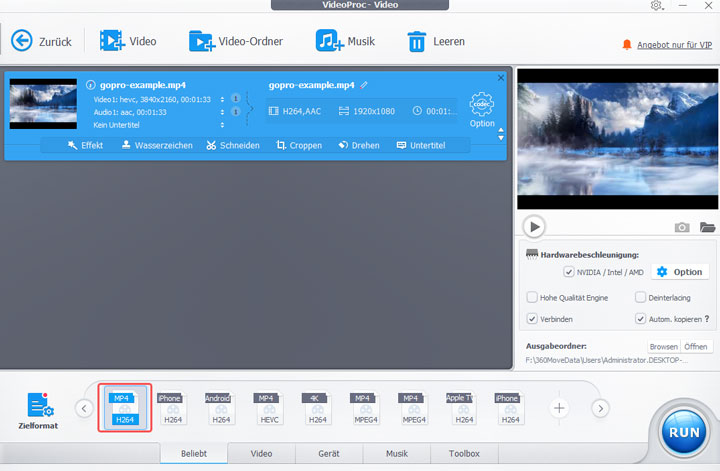Toggle NVIDIA / Intel / AMD acceleration
This screenshot has height=471, width=720.
pyautogui.click(x=568, y=272)
